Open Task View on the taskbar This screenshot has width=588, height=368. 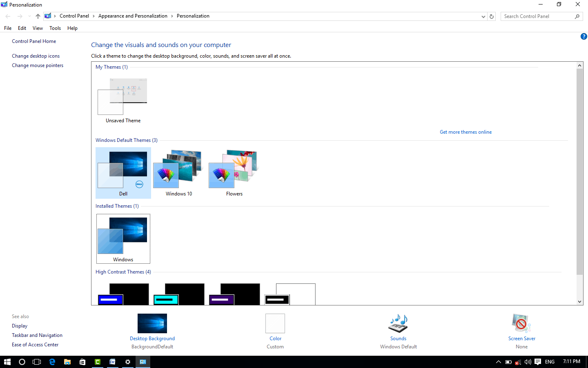pos(37,362)
